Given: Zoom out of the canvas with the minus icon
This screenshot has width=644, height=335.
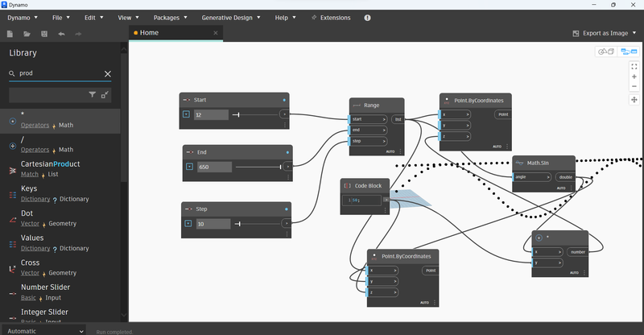Looking at the screenshot, I should (634, 86).
